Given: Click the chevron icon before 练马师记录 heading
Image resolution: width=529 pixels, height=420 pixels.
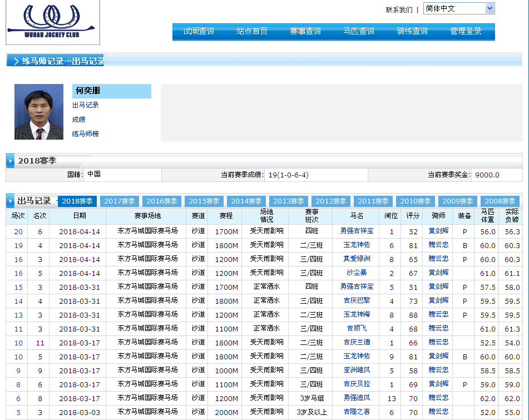Looking at the screenshot, I should click(16, 61).
